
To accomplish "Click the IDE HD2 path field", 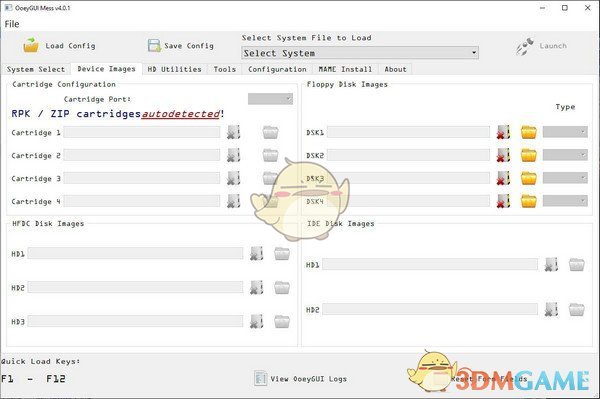I will click(430, 309).
